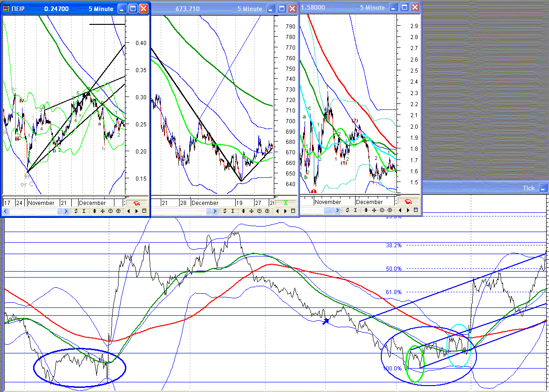
Task: Select the four-way move tool in 1.58000 chart
Action: (x=374, y=210)
